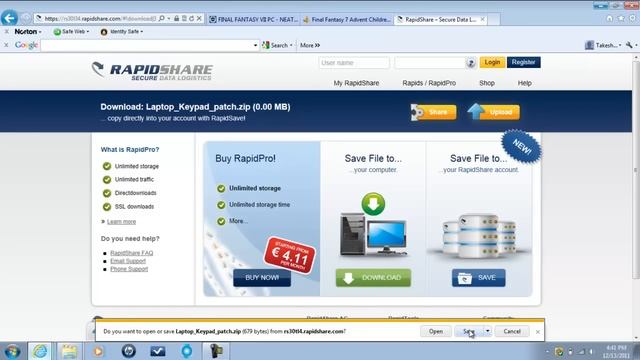Click the orange Share button
This screenshot has width=640, height=360.
[x=433, y=112]
